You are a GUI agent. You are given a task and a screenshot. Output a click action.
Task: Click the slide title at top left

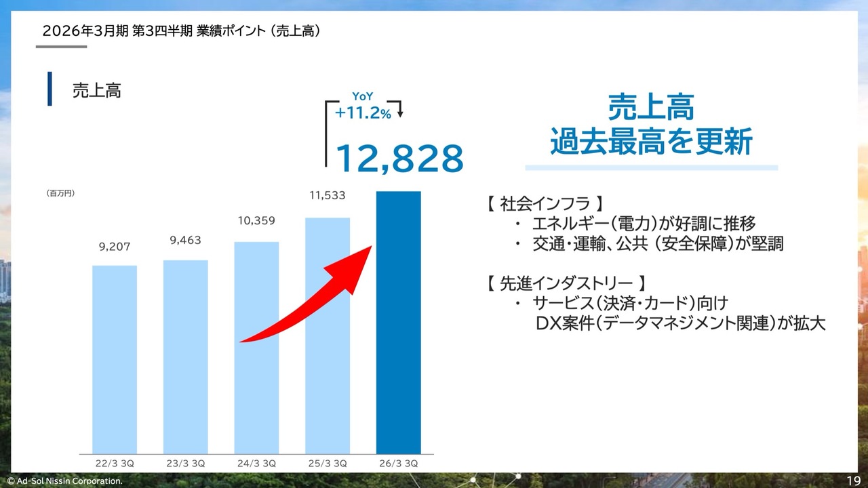[181, 30]
